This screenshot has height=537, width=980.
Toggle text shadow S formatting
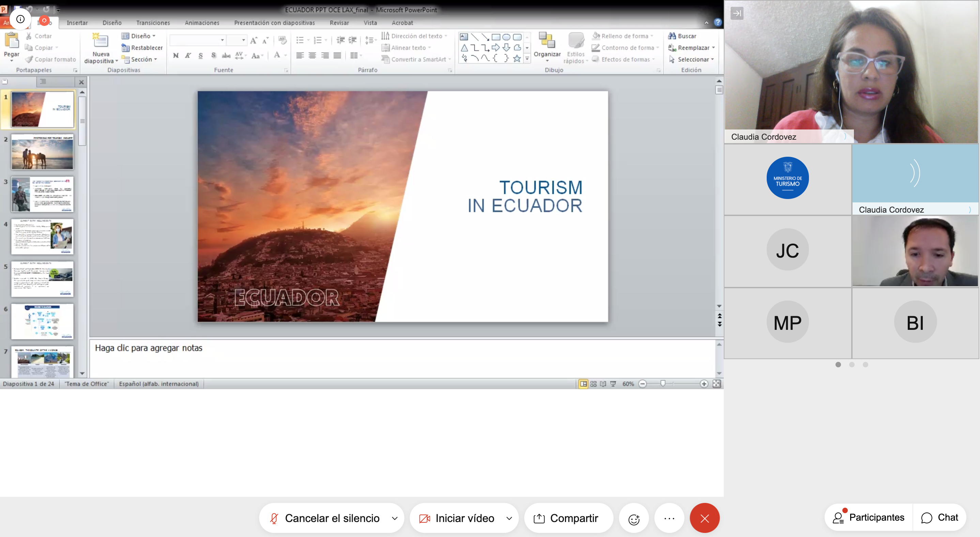point(213,56)
